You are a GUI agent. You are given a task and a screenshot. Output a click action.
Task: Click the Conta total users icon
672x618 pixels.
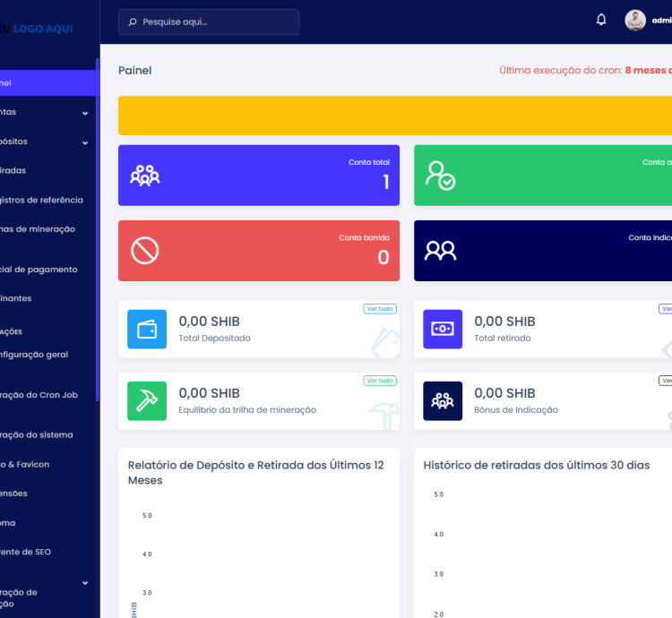(x=145, y=176)
